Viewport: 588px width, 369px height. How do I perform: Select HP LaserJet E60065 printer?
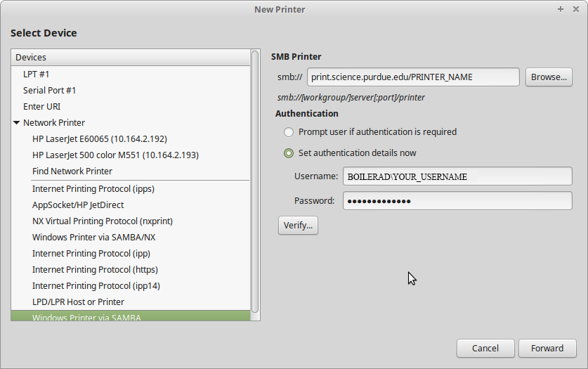click(x=99, y=138)
